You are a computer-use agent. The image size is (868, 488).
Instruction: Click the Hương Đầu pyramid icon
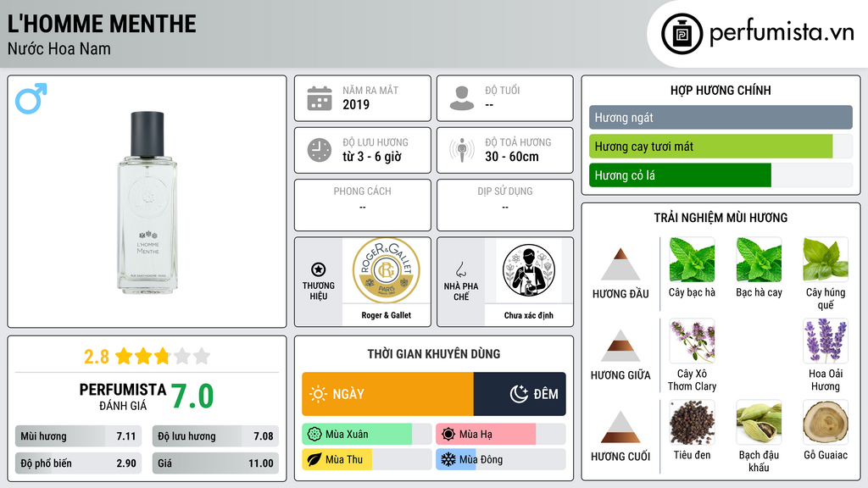pyautogui.click(x=620, y=264)
